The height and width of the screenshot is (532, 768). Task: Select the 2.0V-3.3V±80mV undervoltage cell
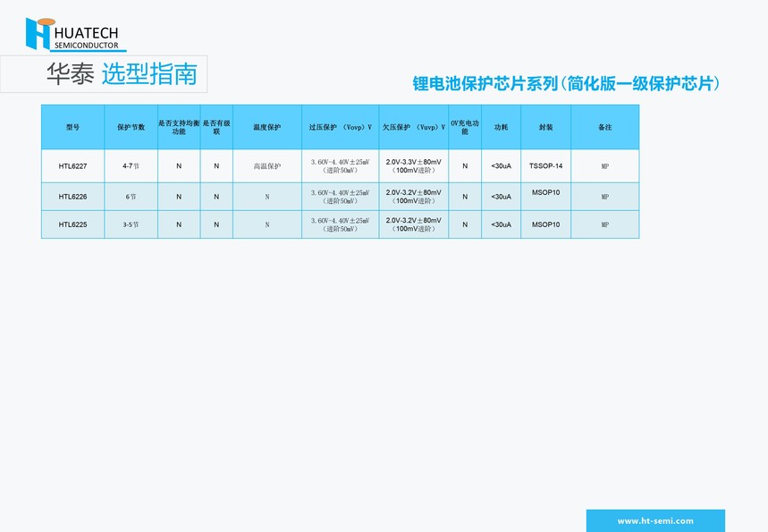(414, 166)
